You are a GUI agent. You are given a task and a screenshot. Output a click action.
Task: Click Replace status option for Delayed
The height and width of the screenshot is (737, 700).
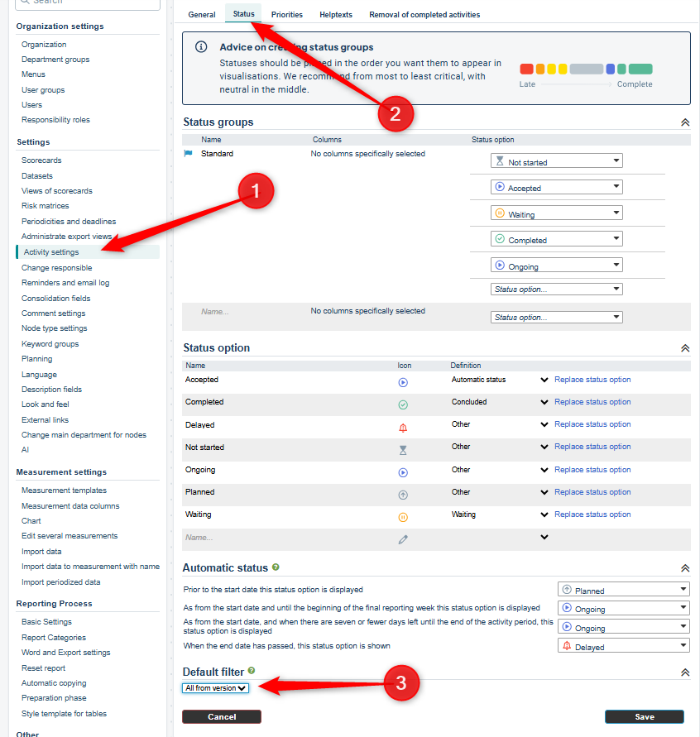click(592, 424)
